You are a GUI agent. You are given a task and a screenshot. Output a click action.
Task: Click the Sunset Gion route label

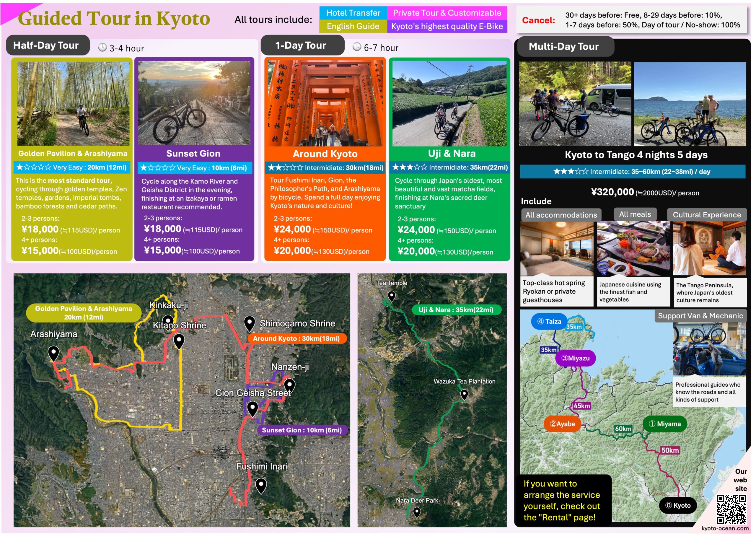pyautogui.click(x=302, y=430)
